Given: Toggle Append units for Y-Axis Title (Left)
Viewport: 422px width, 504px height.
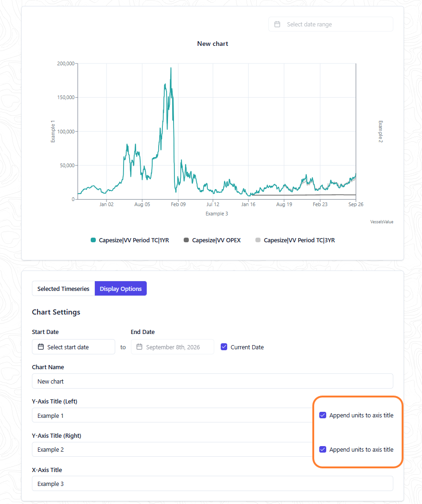Looking at the screenshot, I should coord(323,415).
